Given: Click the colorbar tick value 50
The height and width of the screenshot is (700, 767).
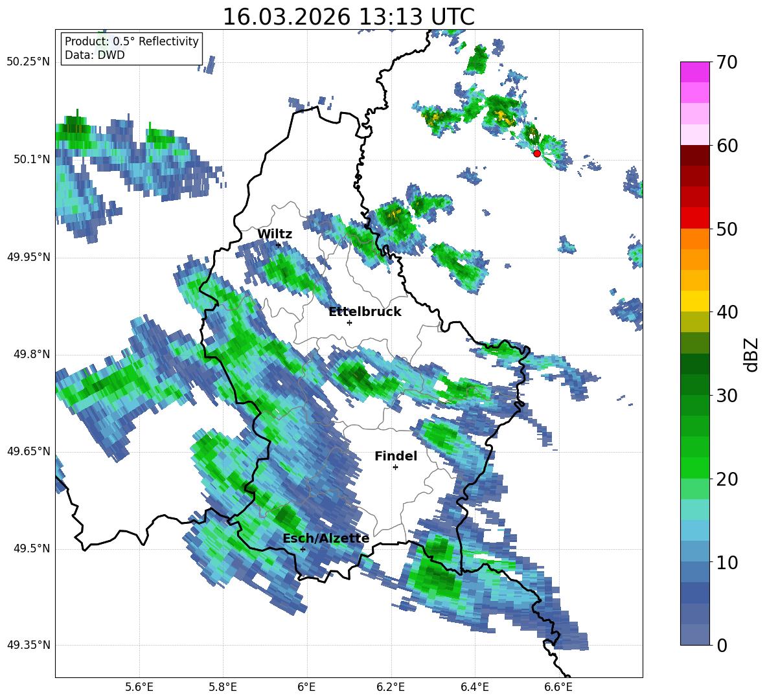Looking at the screenshot, I should 727,229.
